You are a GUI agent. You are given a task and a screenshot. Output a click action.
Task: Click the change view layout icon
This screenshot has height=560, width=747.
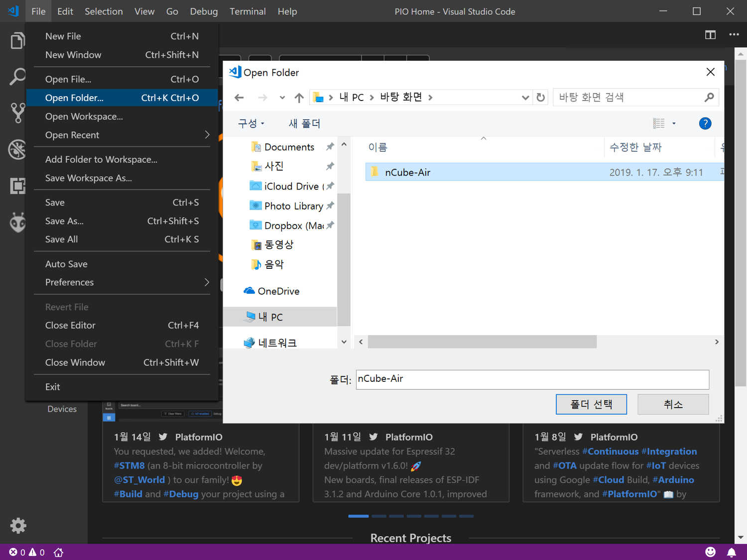click(659, 123)
